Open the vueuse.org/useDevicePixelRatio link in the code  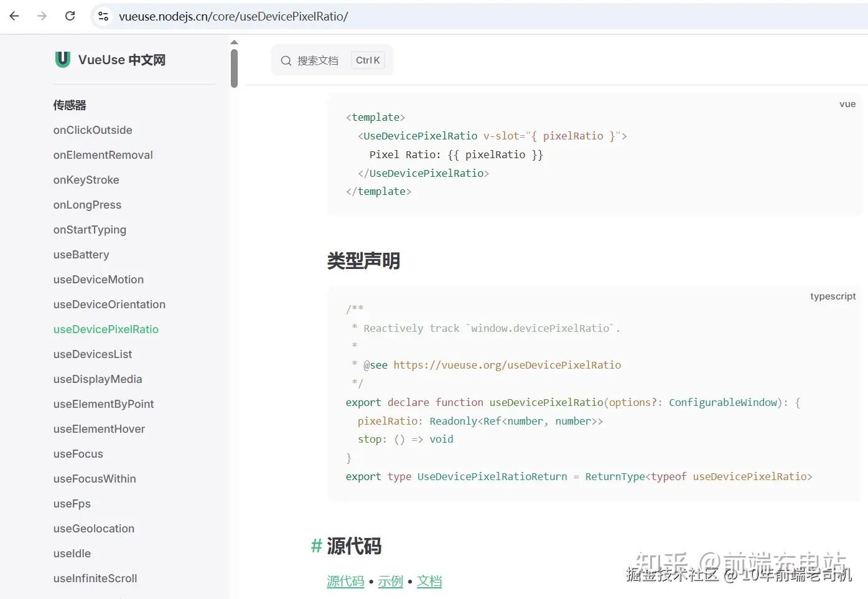(x=507, y=365)
